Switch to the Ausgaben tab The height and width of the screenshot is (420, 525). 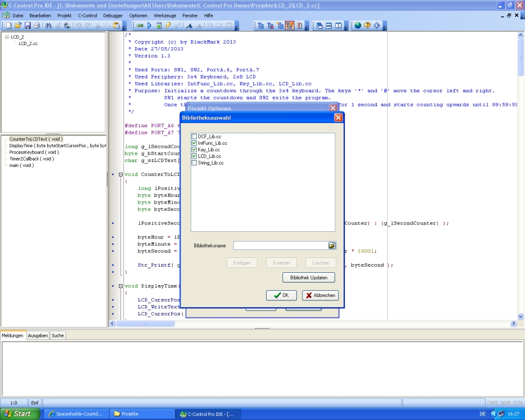coord(38,335)
